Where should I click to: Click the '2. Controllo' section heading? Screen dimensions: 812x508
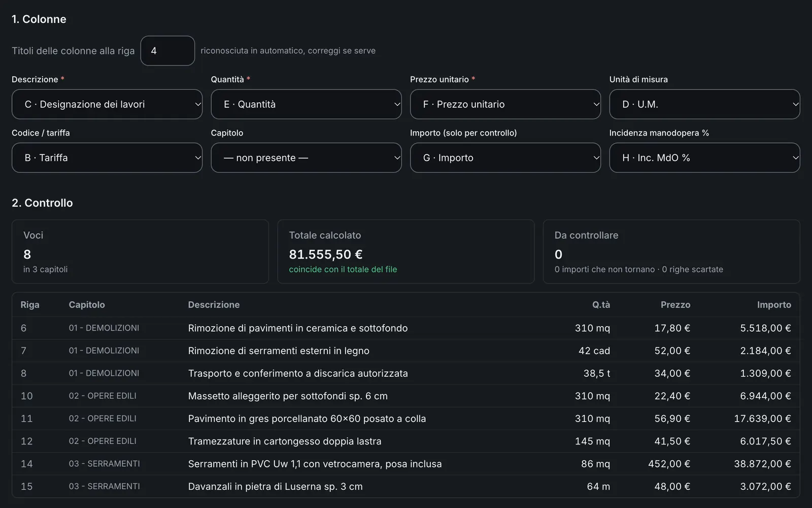tap(42, 203)
